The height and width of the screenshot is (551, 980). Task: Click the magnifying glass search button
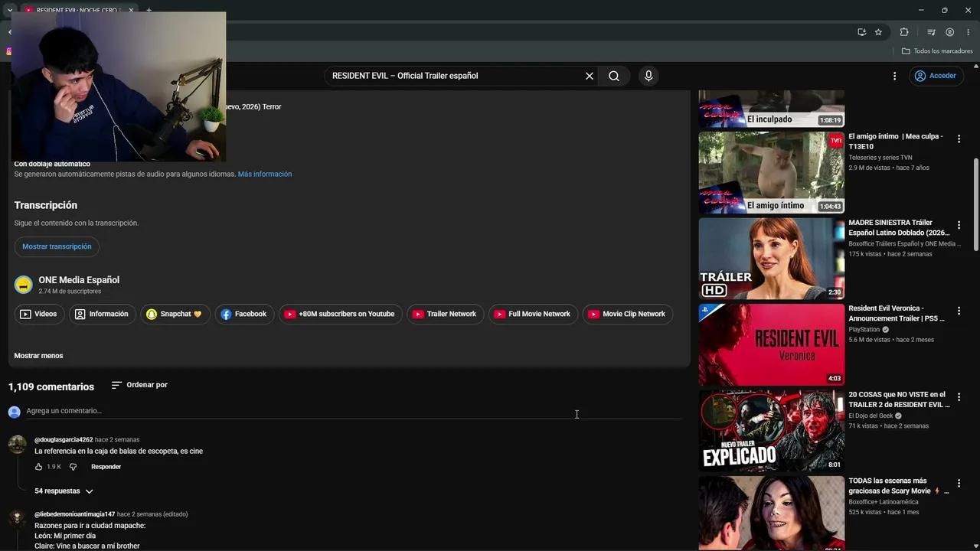point(614,76)
